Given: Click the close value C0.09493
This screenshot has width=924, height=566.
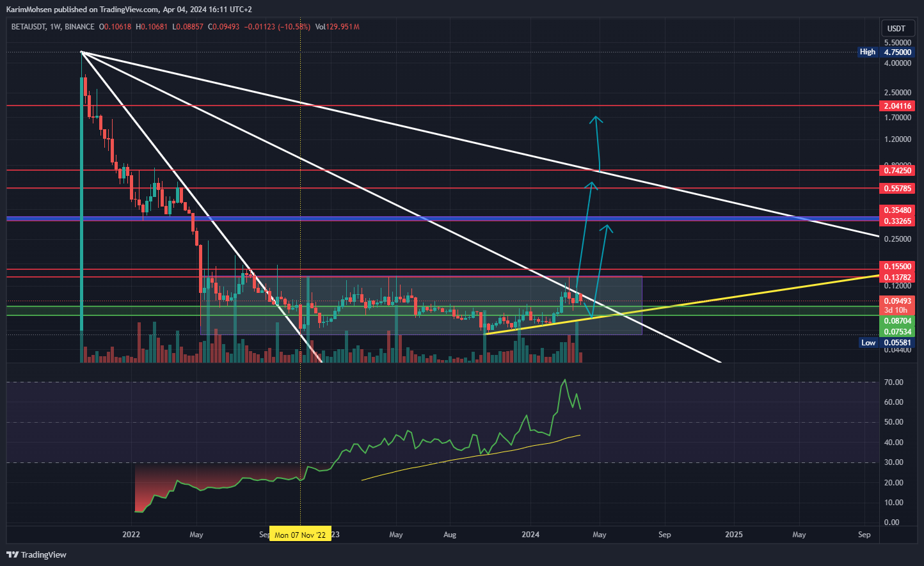Looking at the screenshot, I should [224, 27].
